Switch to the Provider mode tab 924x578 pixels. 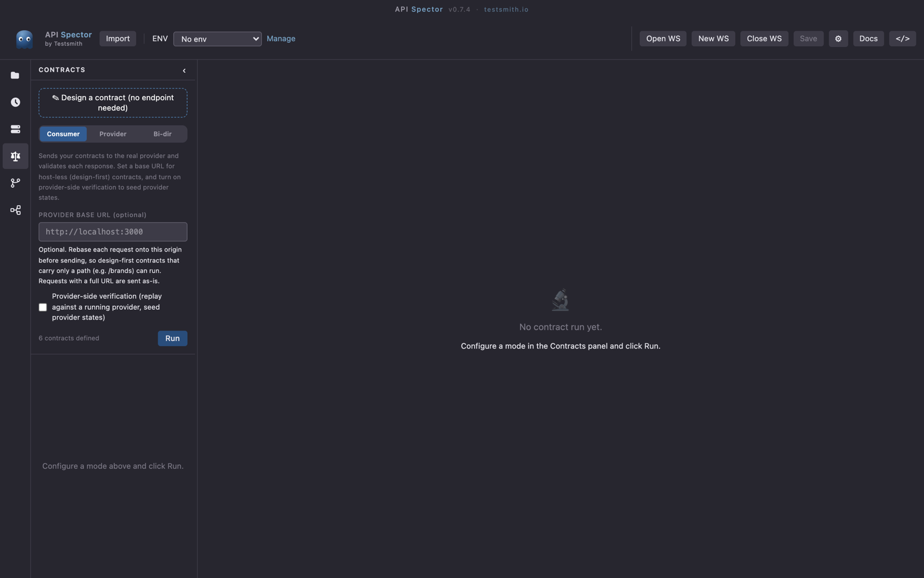tap(113, 134)
